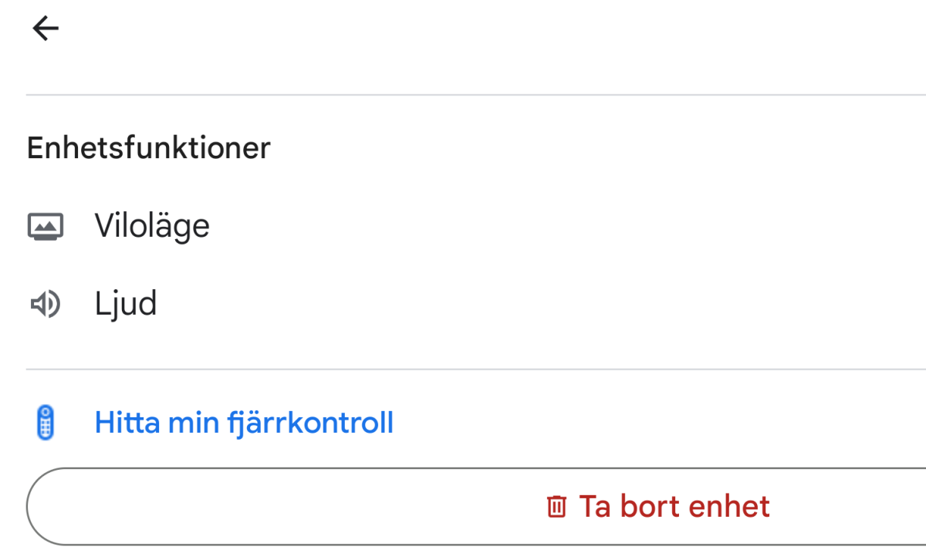Click the Ljud speaker icon
Image resolution: width=926 pixels, height=560 pixels.
click(x=46, y=305)
